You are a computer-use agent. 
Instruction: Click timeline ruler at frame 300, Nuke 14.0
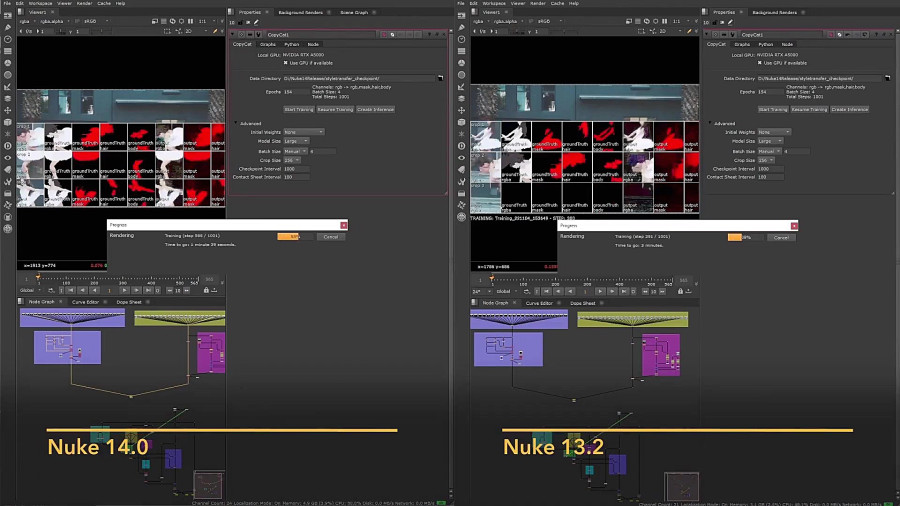click(122, 279)
